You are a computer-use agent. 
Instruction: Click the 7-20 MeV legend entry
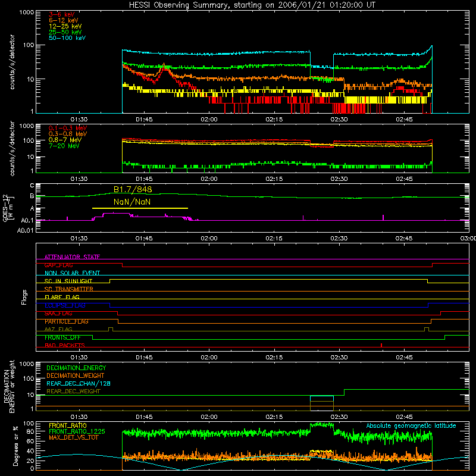click(x=64, y=146)
